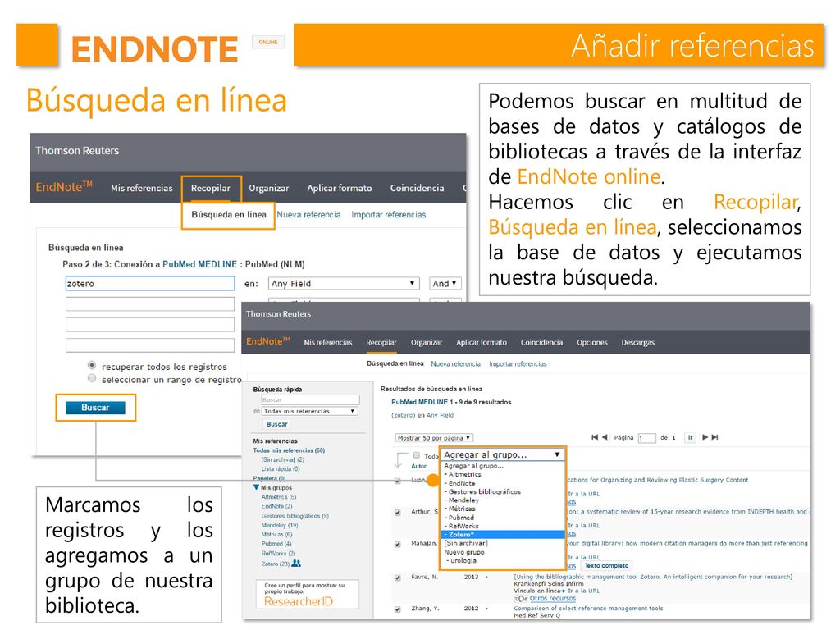Open Descargas tab in results window
Screen dimensions: 840x630
tap(637, 342)
